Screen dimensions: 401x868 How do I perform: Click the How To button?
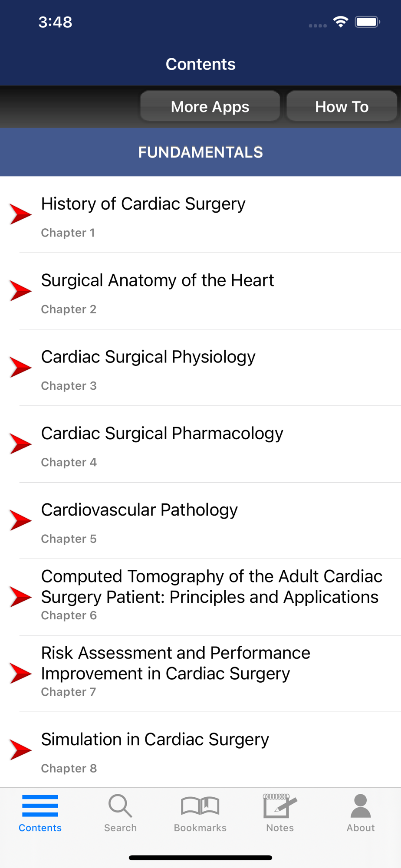click(342, 106)
